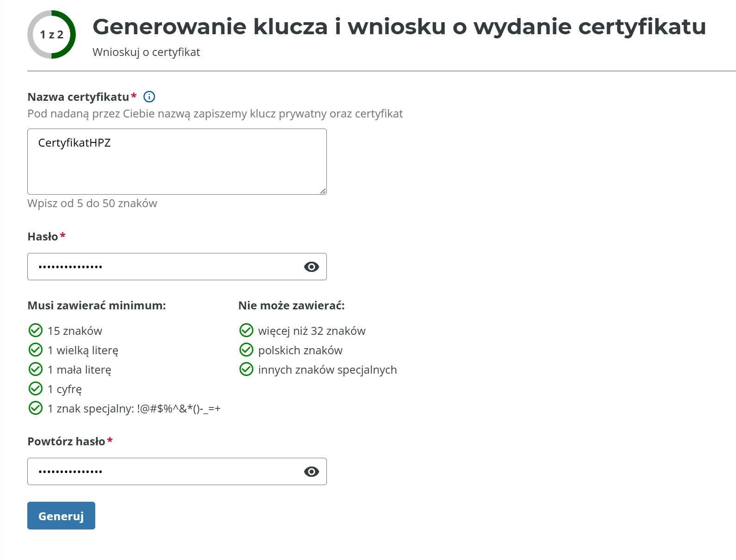Click the Musi zawierać minimum heading

[x=97, y=306]
